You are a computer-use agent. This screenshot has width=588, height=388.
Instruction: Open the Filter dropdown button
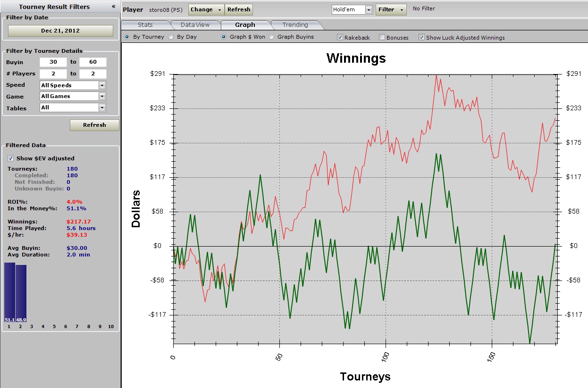click(x=390, y=9)
